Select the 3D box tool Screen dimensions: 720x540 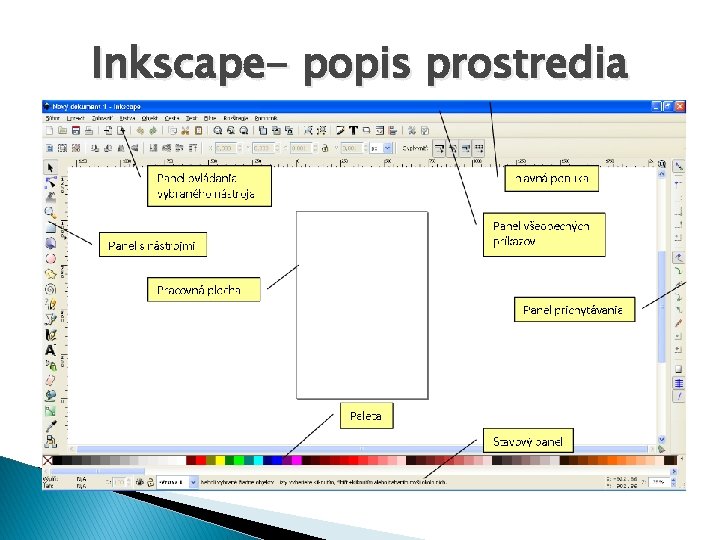pos(51,243)
